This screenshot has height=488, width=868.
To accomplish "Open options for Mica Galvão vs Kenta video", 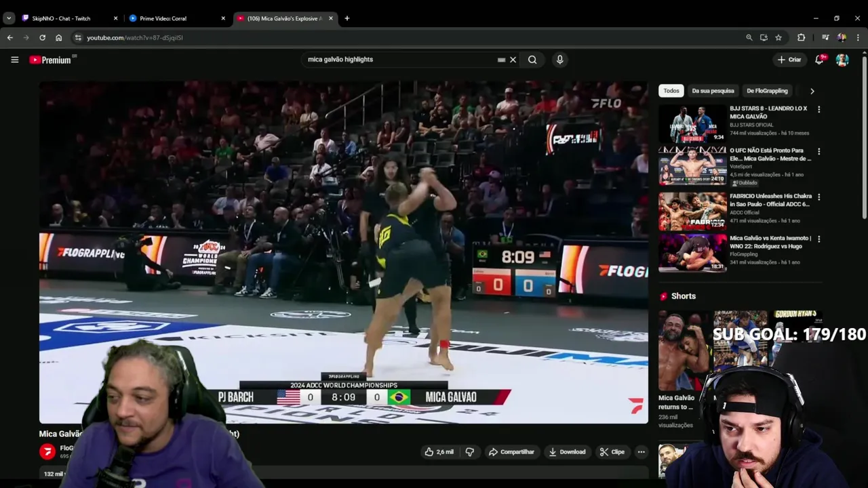I will tap(818, 239).
